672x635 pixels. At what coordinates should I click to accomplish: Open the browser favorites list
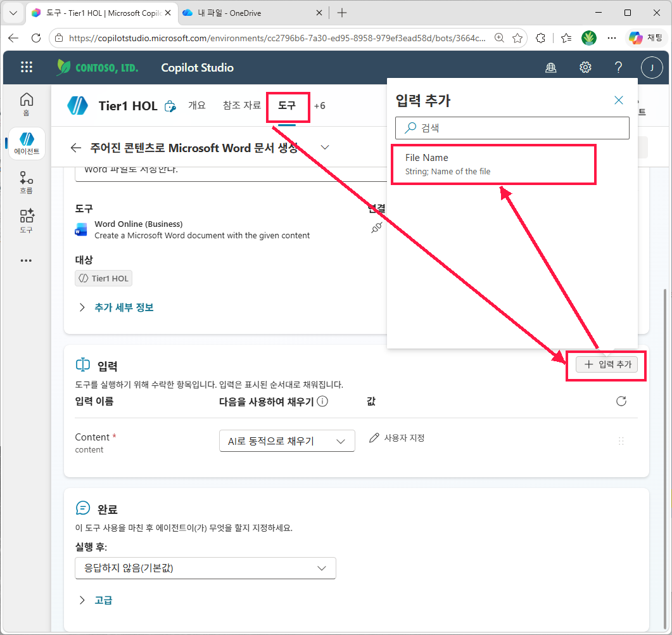[x=566, y=38]
